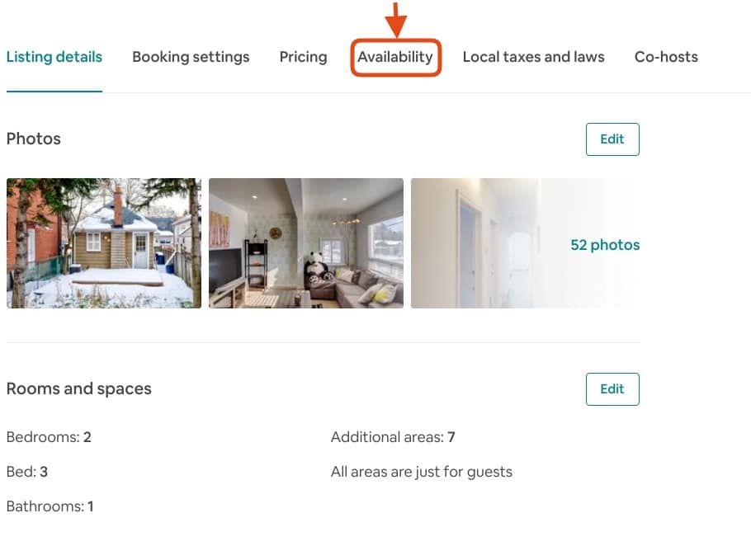Open the living room photo with panda plush
Screen dimensions: 751x560
coord(305,242)
